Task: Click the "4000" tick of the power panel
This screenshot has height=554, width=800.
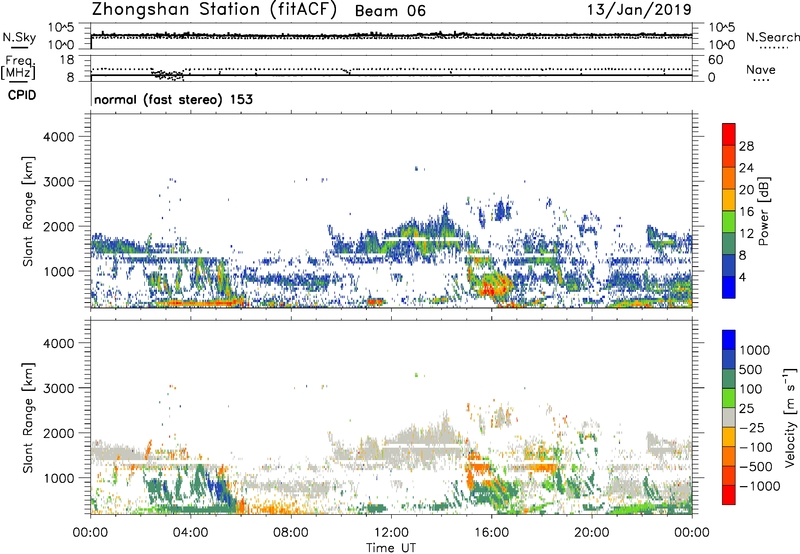Action: (x=58, y=137)
